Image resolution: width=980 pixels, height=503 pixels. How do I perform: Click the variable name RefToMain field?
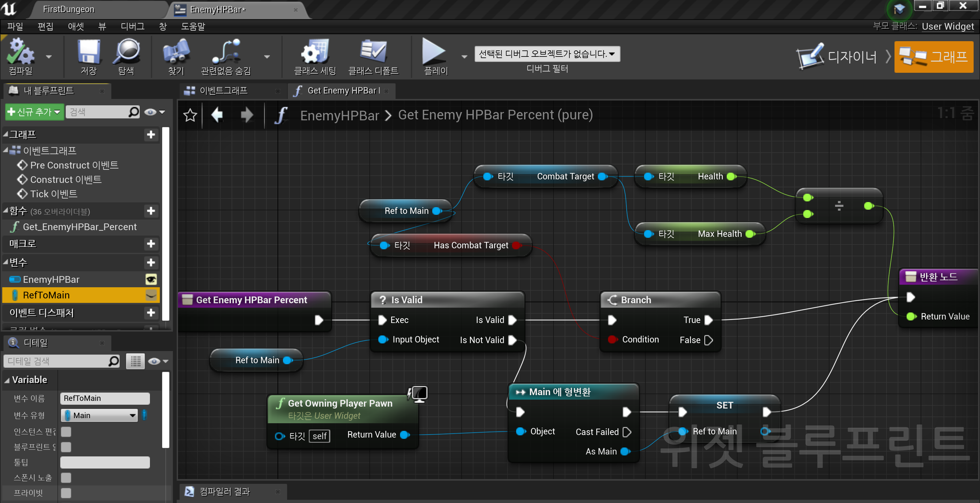[x=105, y=398]
